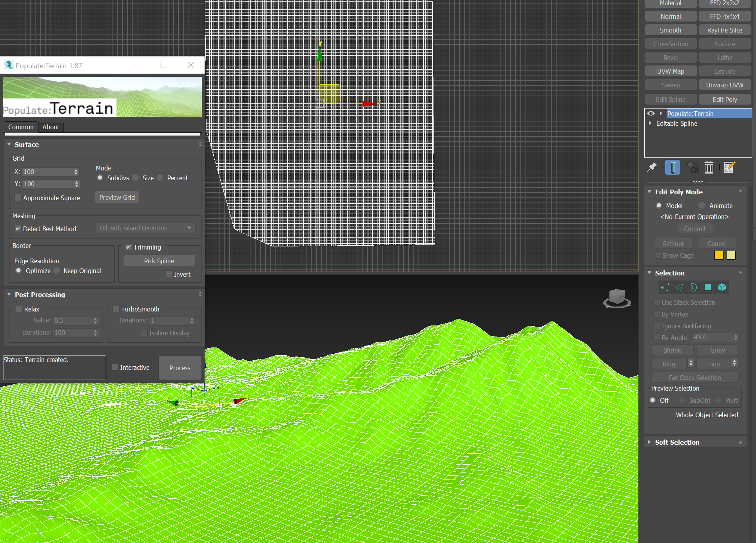Open Fill with Island Detection dropdown
The image size is (756, 543).
click(145, 228)
